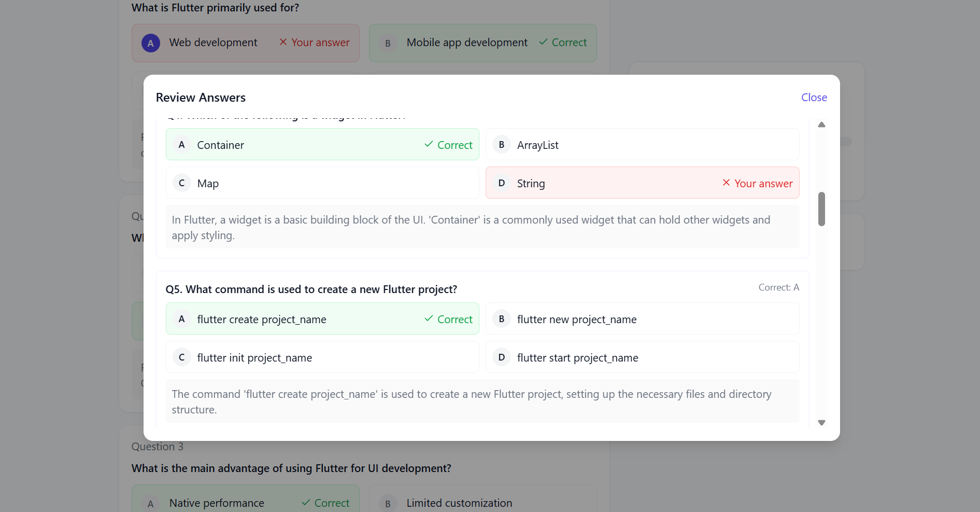The image size is (980, 512).
Task: Choose flutter new project_name option
Action: tap(642, 319)
